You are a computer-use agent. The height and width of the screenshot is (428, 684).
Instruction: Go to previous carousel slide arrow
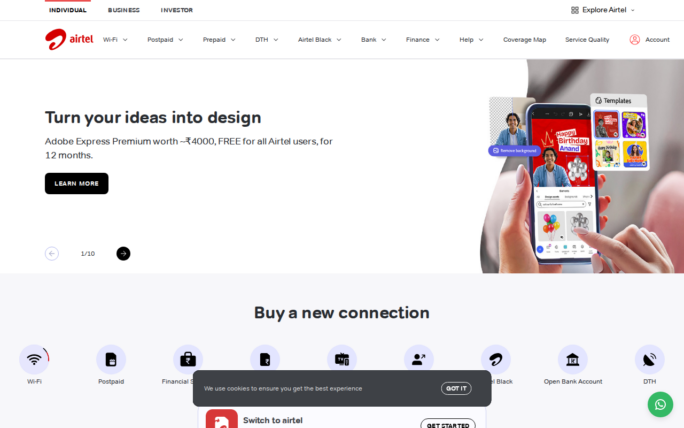point(52,253)
